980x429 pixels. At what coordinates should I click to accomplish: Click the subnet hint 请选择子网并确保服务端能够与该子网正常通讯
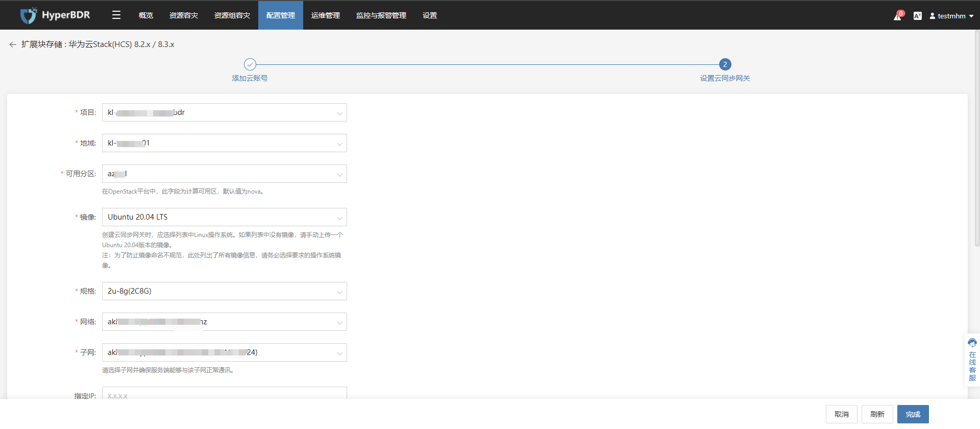(169, 370)
